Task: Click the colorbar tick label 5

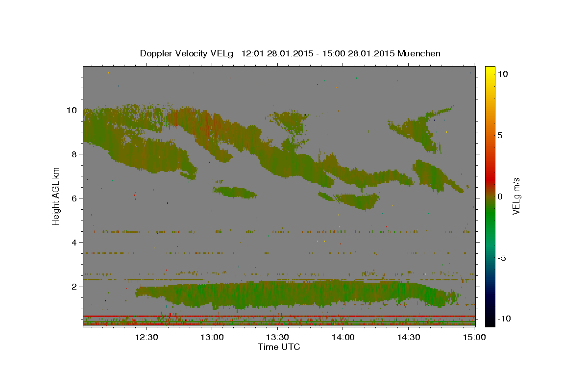Action: coord(500,135)
